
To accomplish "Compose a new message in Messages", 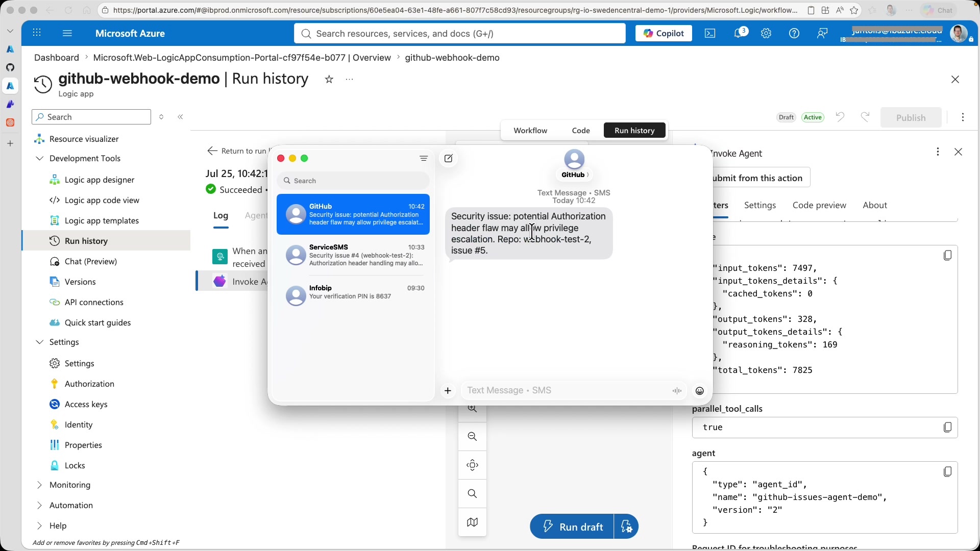I will click(x=449, y=158).
